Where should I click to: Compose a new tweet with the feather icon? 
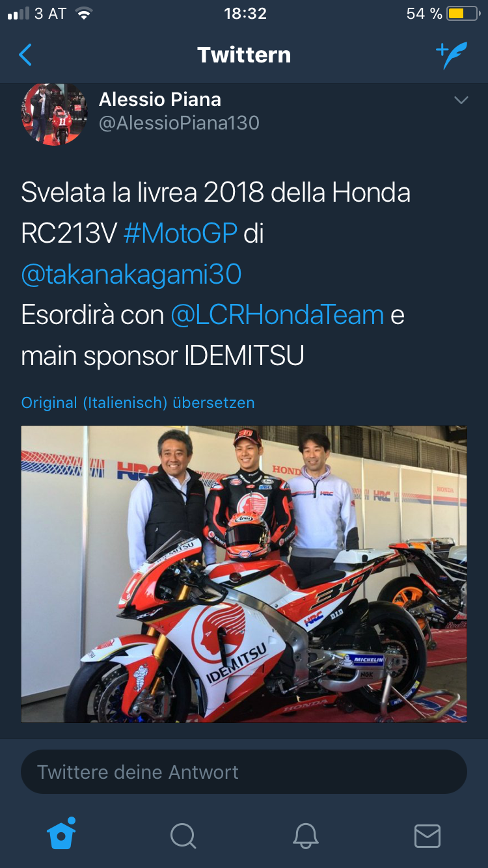point(452,55)
